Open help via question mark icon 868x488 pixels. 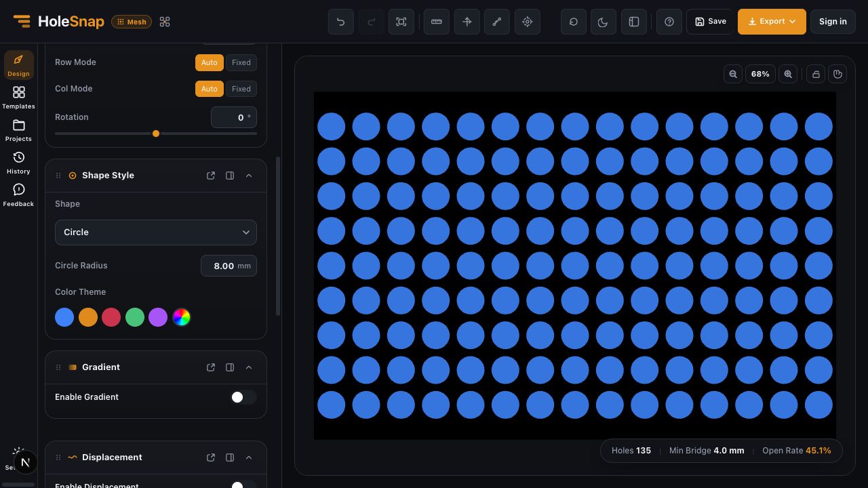pyautogui.click(x=669, y=22)
